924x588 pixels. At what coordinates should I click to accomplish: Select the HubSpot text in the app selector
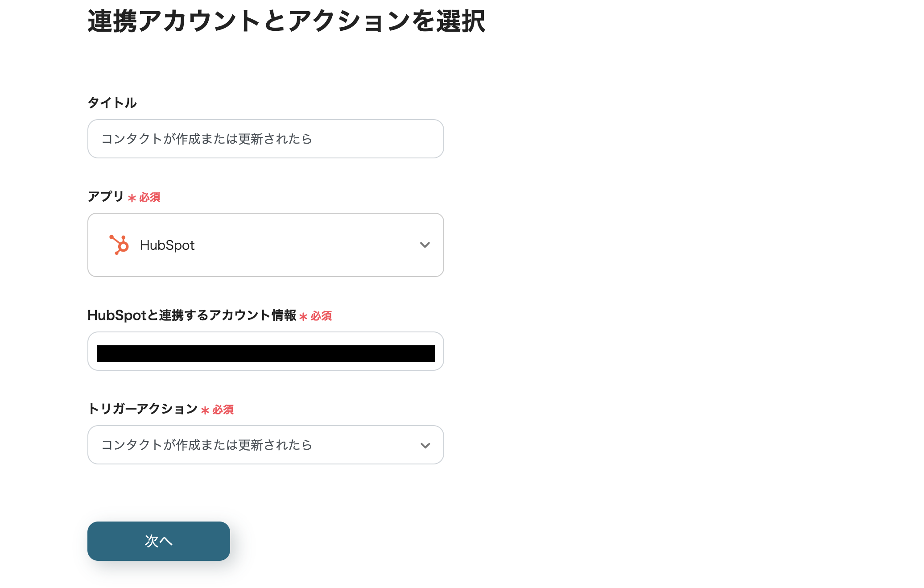pos(167,245)
